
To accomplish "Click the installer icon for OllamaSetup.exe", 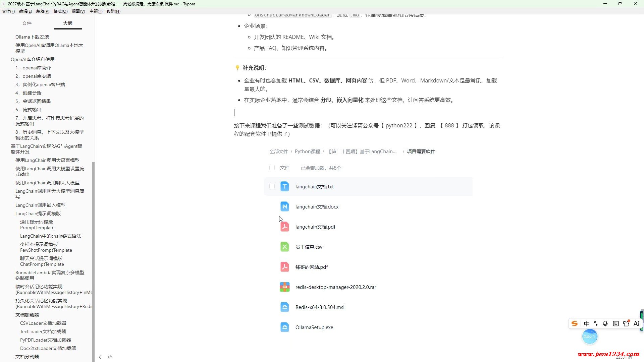I will click(x=284, y=327).
